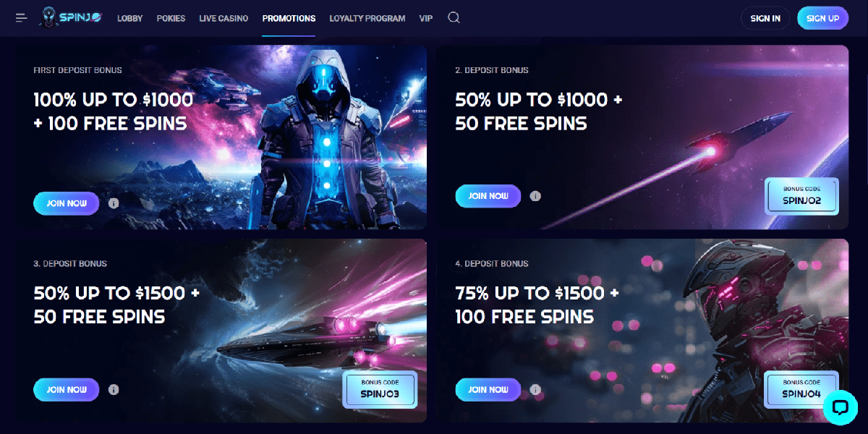Click the Sign Up button
This screenshot has width=868, height=434.
823,18
